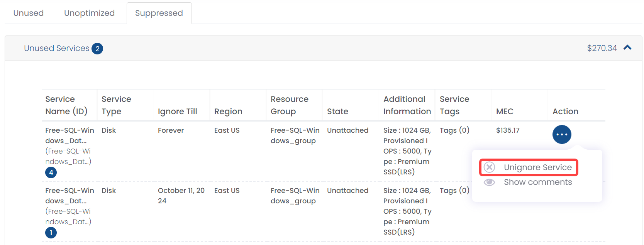Click Unattached state in the October 11 row
This screenshot has height=245, width=644.
click(x=347, y=191)
